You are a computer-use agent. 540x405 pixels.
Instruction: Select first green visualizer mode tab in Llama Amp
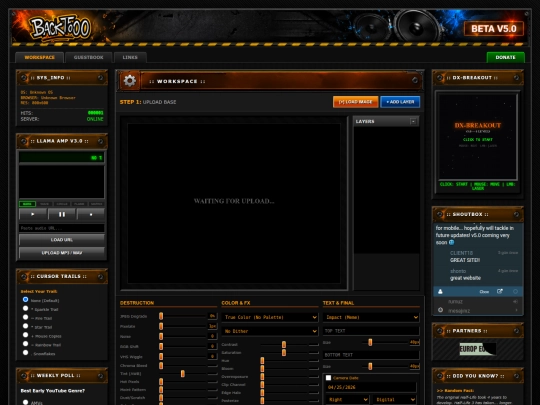27,204
